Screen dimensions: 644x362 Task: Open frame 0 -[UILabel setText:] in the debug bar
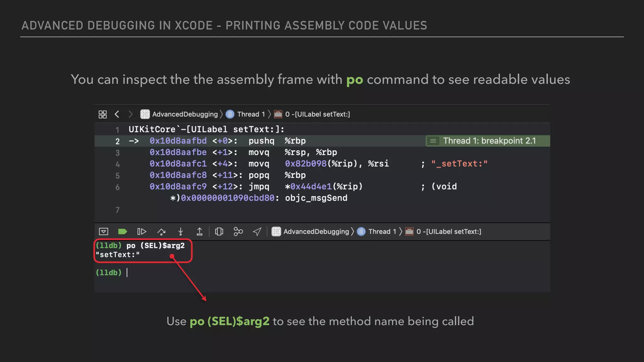click(x=443, y=232)
